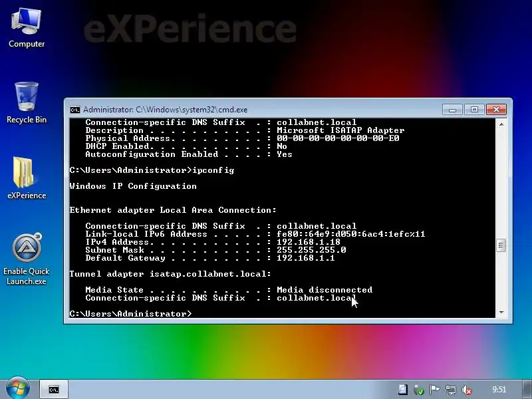
Task: Click the cmd window scrollbar thumb
Action: coord(501,245)
